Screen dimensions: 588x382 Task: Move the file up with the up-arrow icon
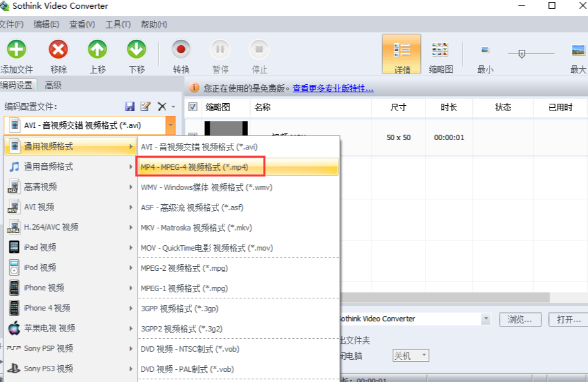tap(97, 49)
